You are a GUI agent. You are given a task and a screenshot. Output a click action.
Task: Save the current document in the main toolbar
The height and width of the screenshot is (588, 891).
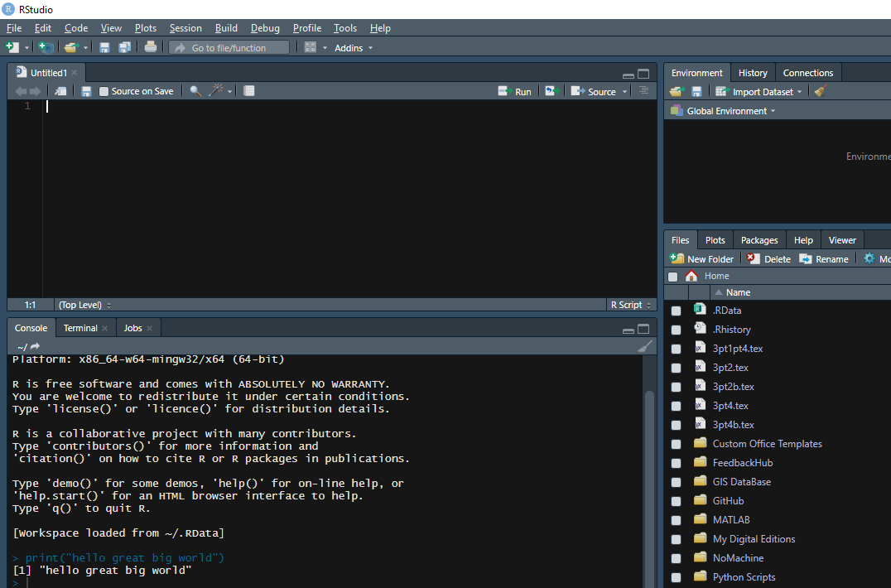pyautogui.click(x=104, y=48)
